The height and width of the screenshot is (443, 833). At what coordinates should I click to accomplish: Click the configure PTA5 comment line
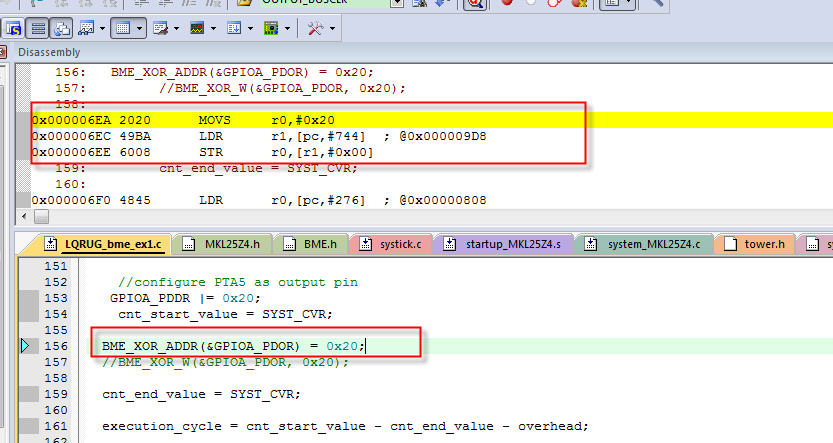238,282
